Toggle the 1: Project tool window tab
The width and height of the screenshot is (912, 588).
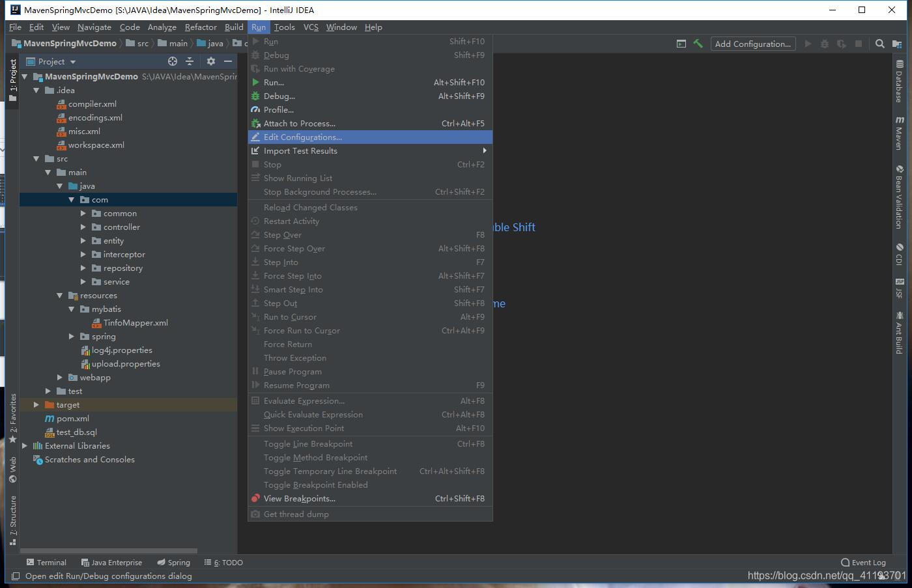click(12, 80)
